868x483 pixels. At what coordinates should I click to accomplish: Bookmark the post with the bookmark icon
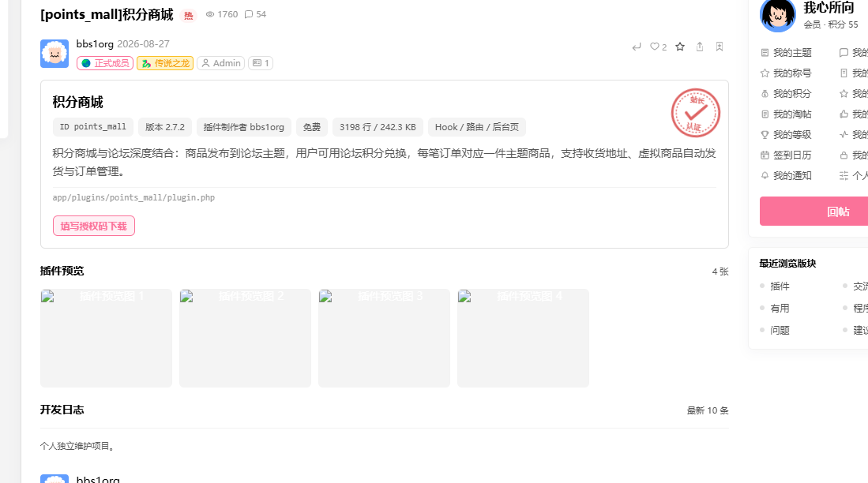(719, 47)
